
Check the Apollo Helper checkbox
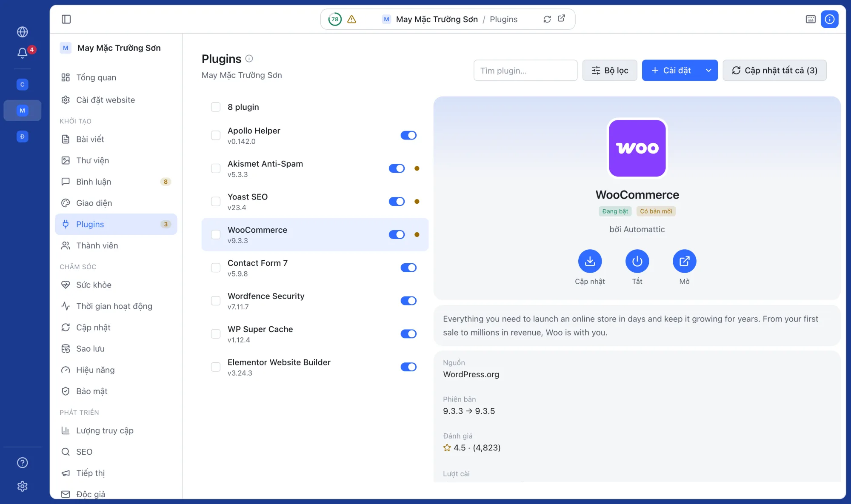coord(216,135)
